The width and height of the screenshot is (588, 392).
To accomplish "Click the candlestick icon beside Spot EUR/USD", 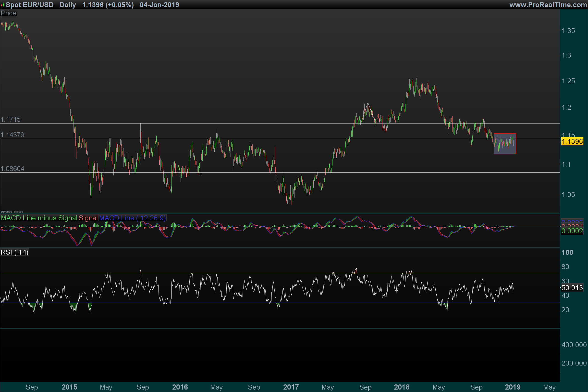I will pos(2,5).
